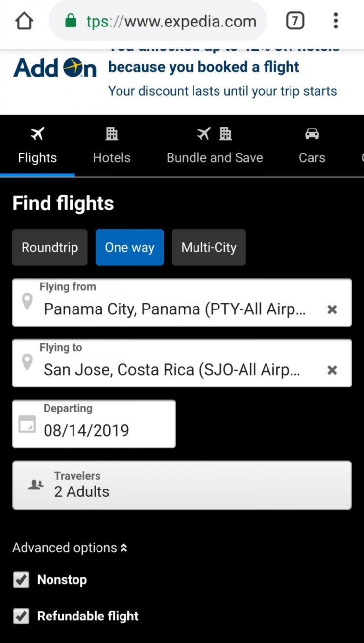
Task: Uncheck the Nonstop checkbox
Action: (x=21, y=580)
